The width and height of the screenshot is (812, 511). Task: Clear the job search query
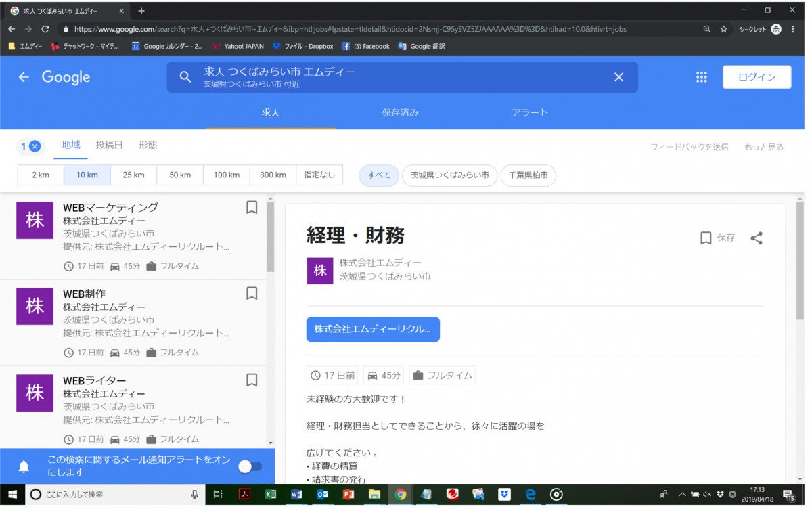pos(618,77)
